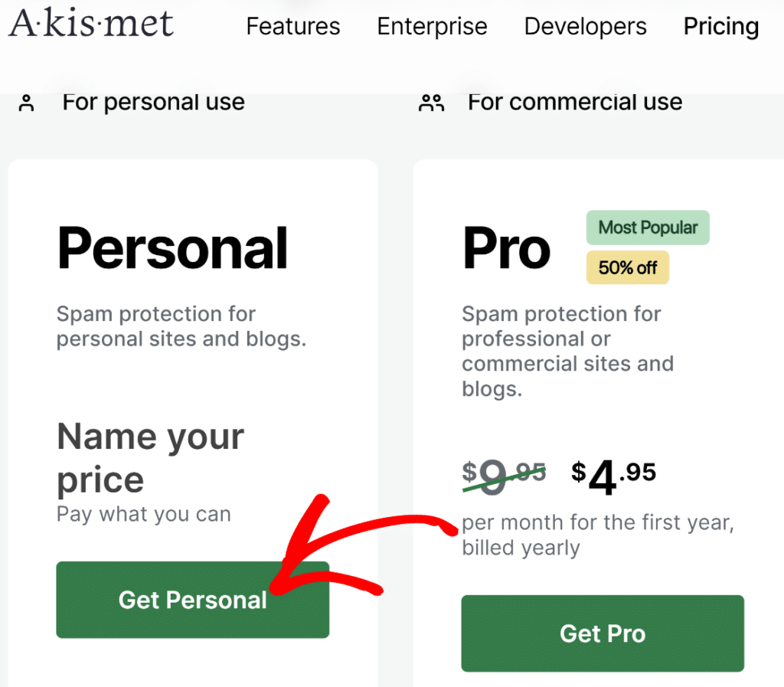The height and width of the screenshot is (687, 784).
Task: Open the Developers page
Action: (584, 26)
